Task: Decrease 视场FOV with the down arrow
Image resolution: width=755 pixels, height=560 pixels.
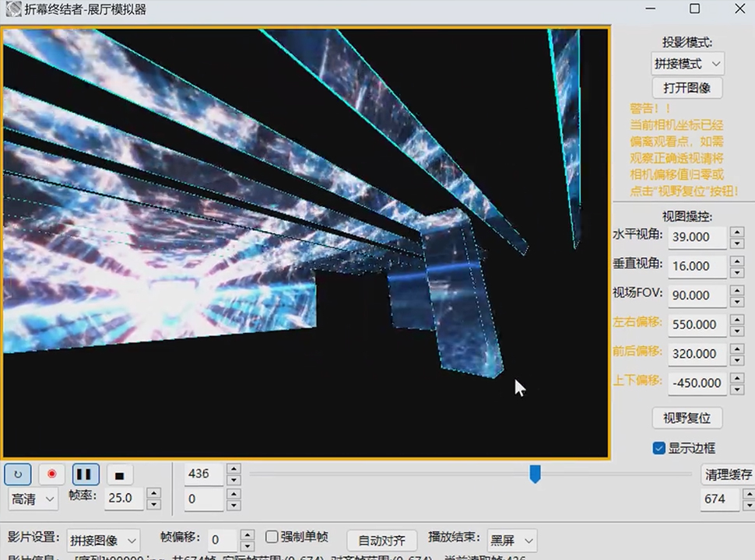Action: (736, 302)
